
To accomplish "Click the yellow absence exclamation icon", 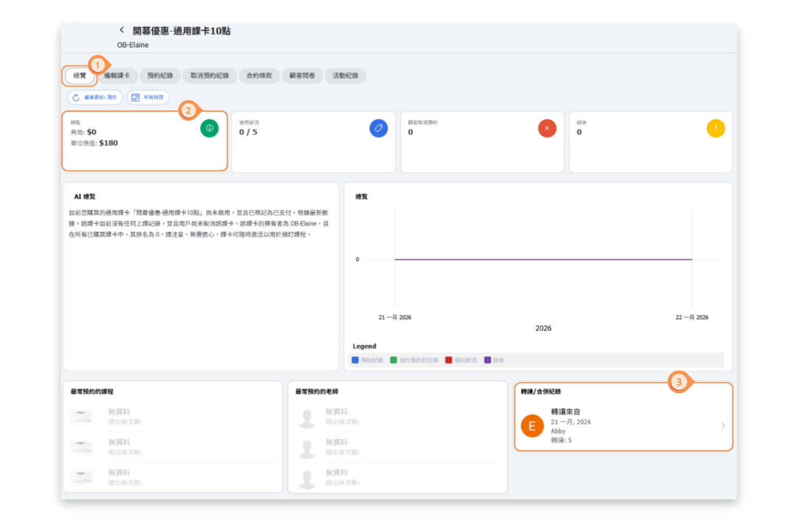I will pyautogui.click(x=715, y=128).
